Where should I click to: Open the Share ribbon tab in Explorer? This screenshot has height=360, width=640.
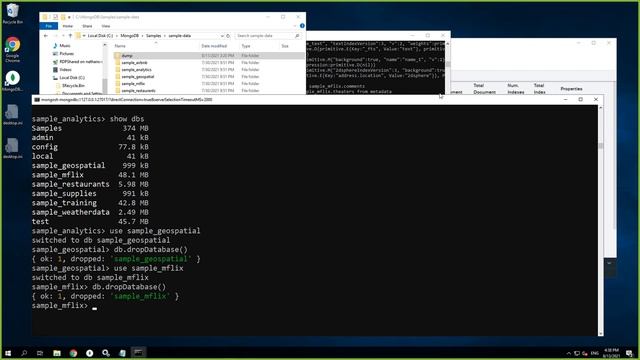coord(87,26)
